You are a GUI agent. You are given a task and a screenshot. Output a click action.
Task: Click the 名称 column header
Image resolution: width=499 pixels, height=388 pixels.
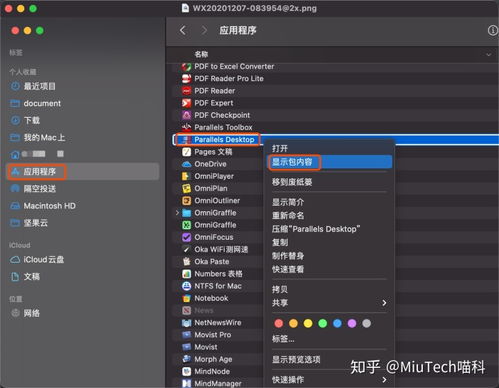pos(201,54)
